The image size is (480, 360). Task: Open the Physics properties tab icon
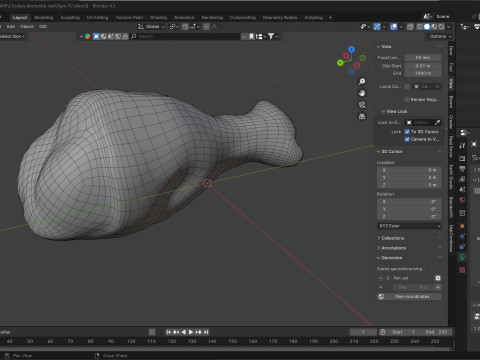462,236
